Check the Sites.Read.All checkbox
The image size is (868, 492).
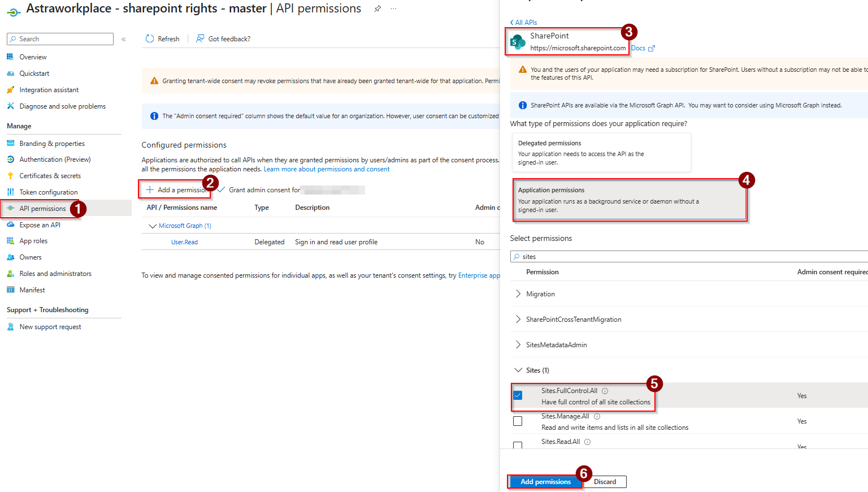pos(518,445)
